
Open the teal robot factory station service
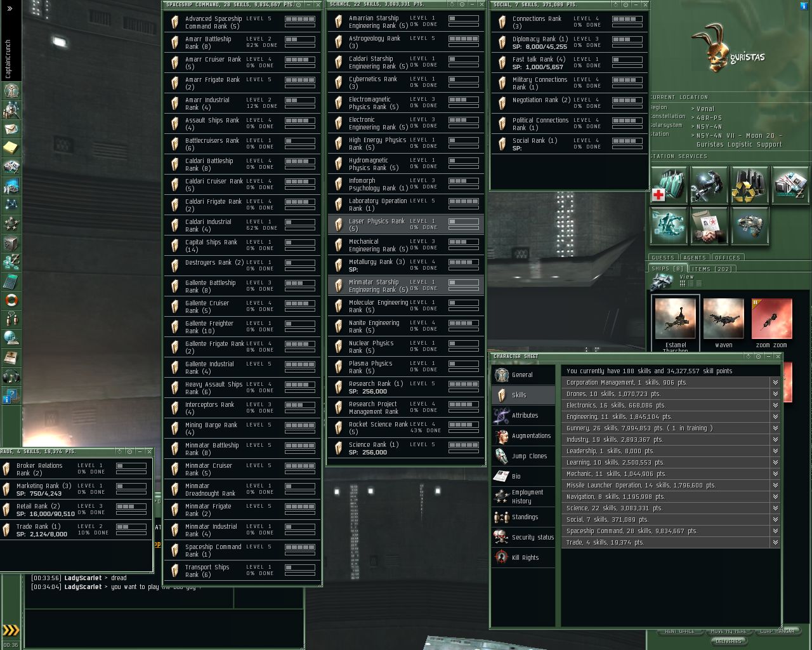pos(669,226)
